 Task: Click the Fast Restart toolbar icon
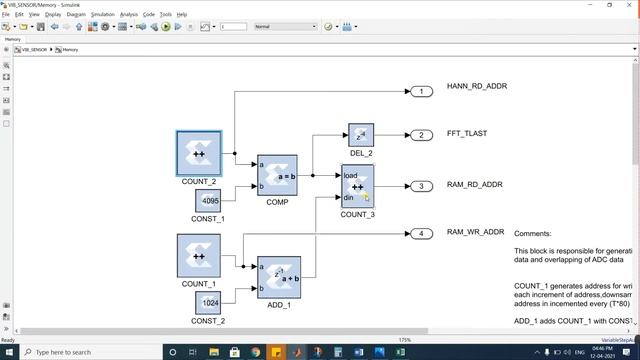tap(141, 27)
